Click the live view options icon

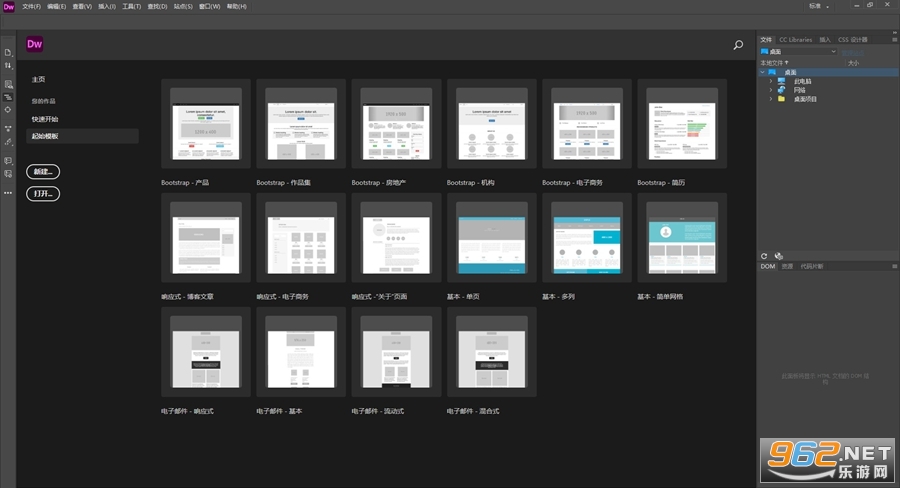(x=8, y=84)
